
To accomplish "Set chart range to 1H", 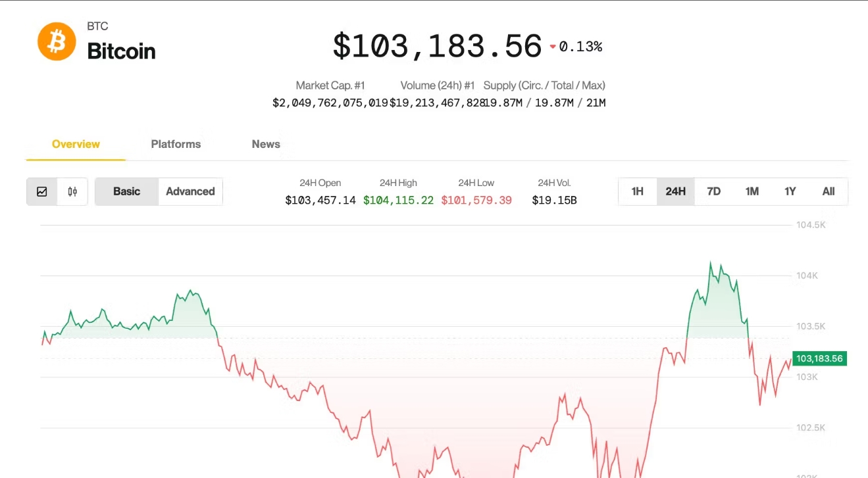I will click(x=637, y=191).
